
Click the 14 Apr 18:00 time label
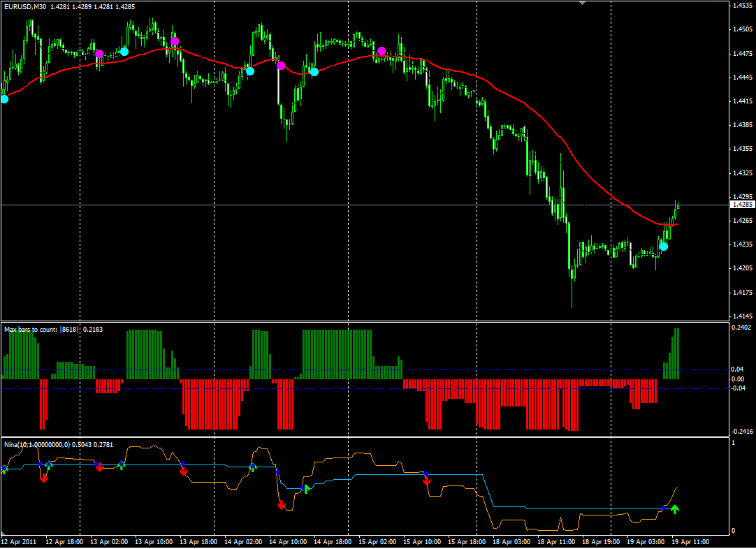[x=333, y=542]
